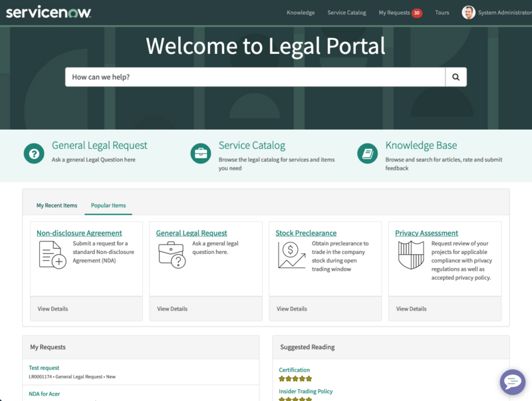Select the Popular Items tab
The height and width of the screenshot is (401, 532).
pyautogui.click(x=108, y=205)
